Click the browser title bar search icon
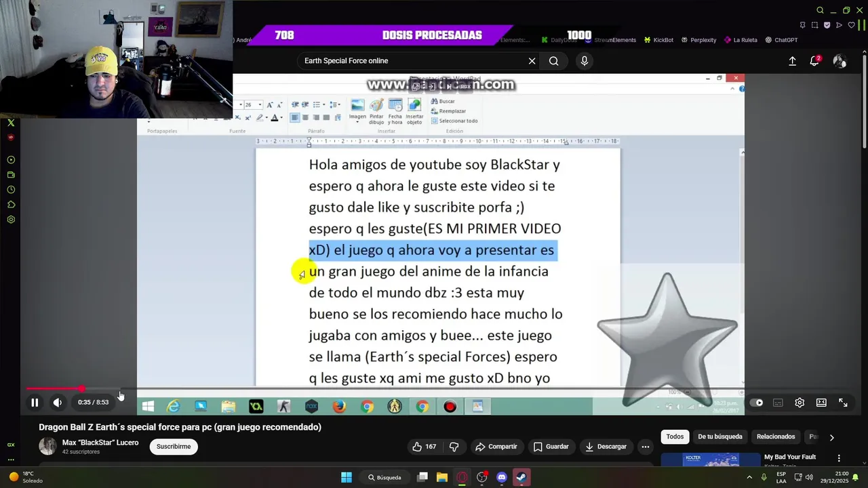The height and width of the screenshot is (488, 868). (820, 10)
